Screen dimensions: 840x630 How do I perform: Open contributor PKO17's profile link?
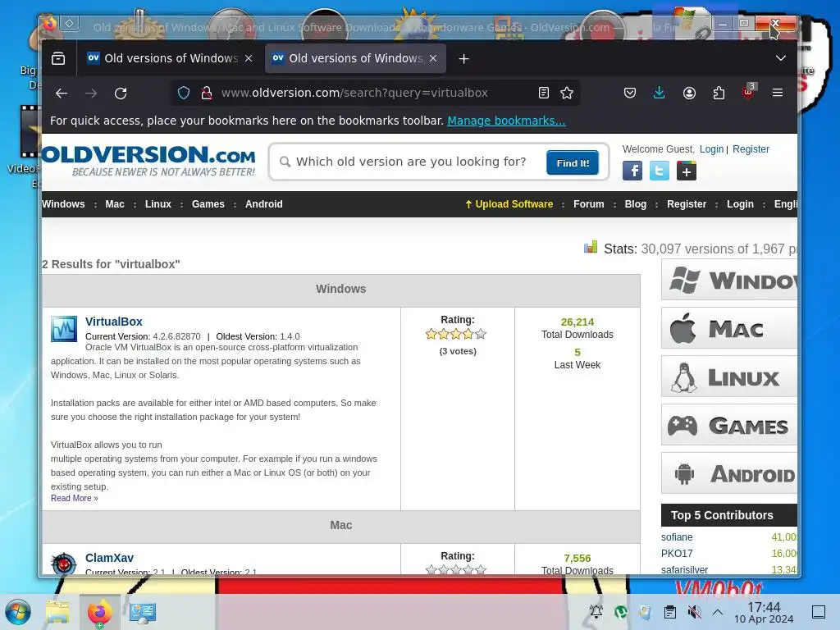pos(677,554)
